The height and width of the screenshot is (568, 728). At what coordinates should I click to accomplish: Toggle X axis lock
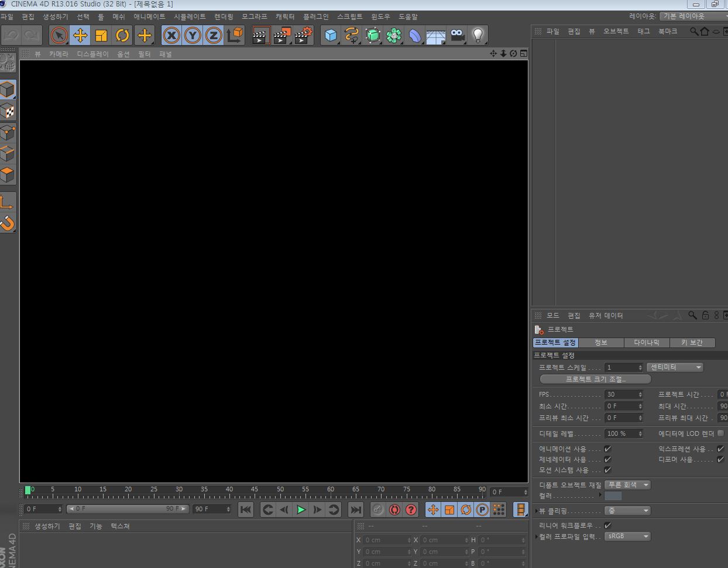(x=171, y=36)
